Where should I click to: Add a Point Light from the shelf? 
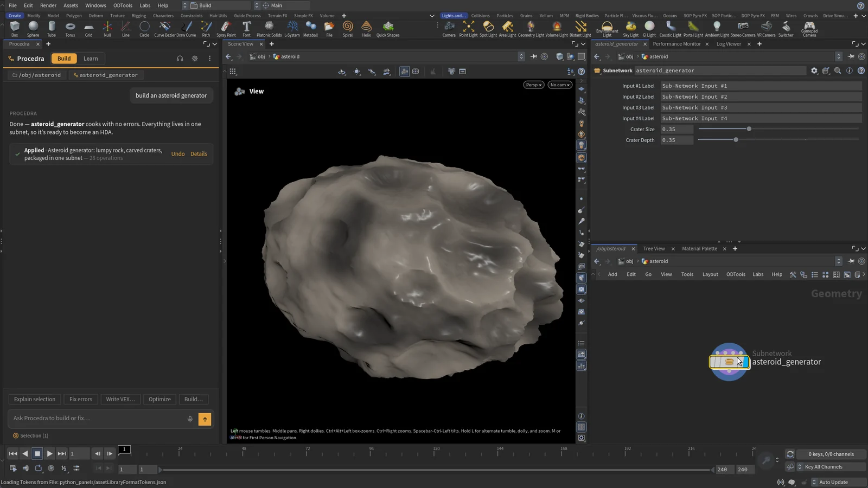click(468, 29)
